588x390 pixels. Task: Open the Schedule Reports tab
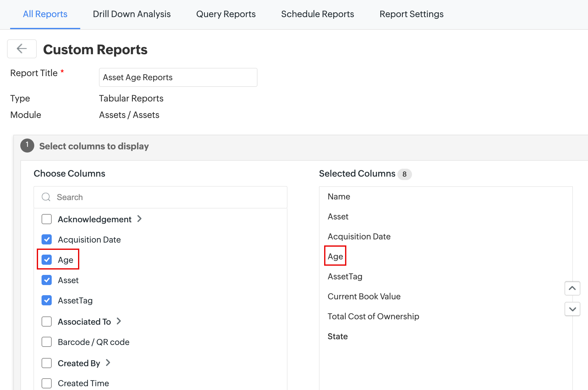pyautogui.click(x=317, y=14)
